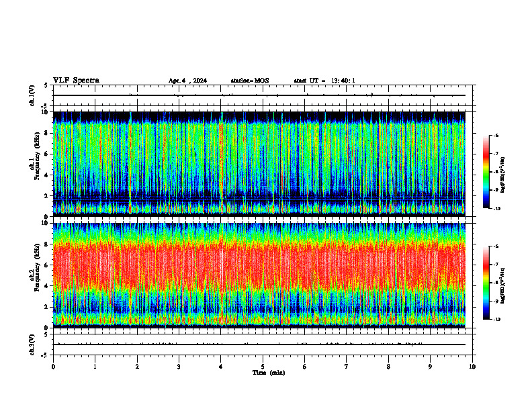Click the "ch.1(V)" axis label
The height and width of the screenshot is (411, 532).
pos(32,95)
